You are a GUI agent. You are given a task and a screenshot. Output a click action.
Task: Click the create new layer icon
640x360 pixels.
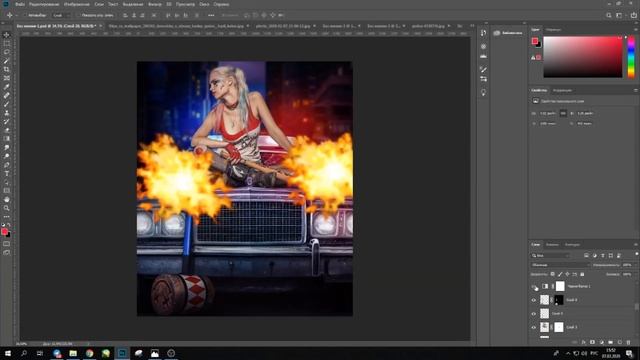coord(619,342)
